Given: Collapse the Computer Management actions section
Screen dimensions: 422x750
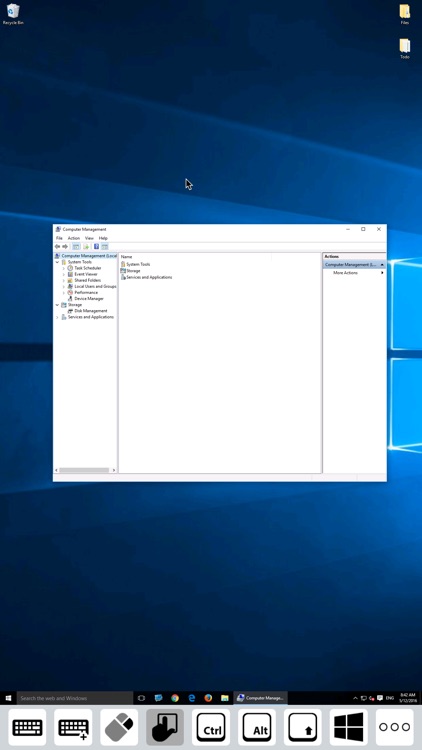Looking at the screenshot, I should [x=382, y=265].
